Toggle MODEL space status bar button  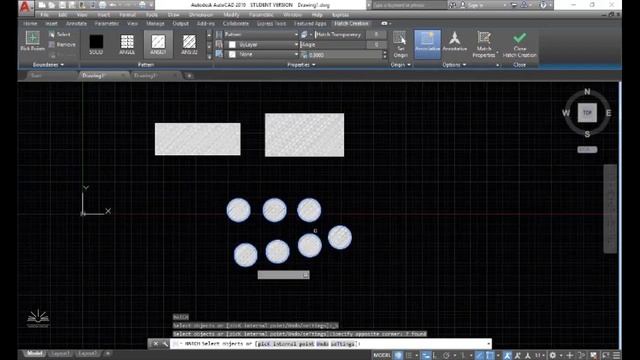pyautogui.click(x=382, y=355)
